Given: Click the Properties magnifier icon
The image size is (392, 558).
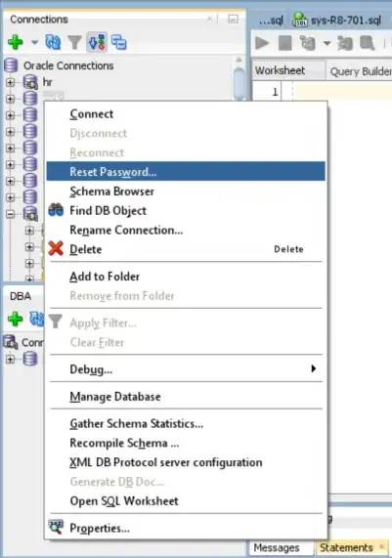Looking at the screenshot, I should [x=56, y=527].
